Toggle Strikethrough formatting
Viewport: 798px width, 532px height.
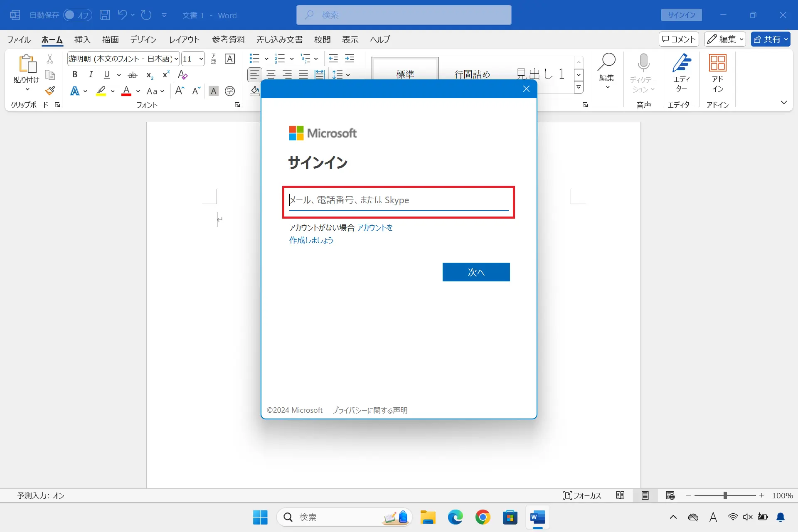(x=133, y=75)
